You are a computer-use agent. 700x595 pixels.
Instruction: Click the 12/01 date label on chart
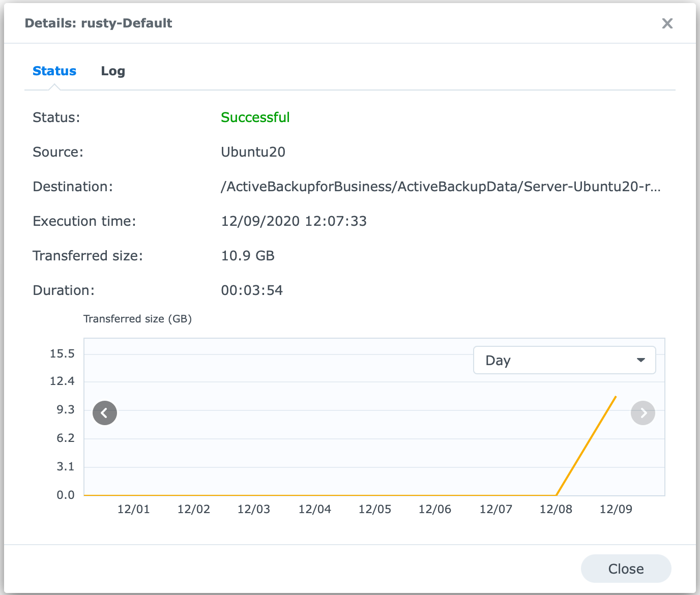133,509
